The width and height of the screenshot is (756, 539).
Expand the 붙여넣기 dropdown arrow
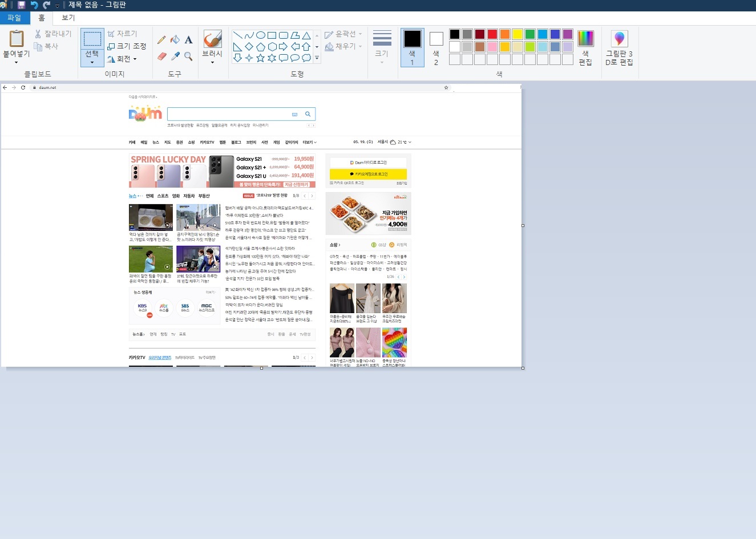pos(17,62)
